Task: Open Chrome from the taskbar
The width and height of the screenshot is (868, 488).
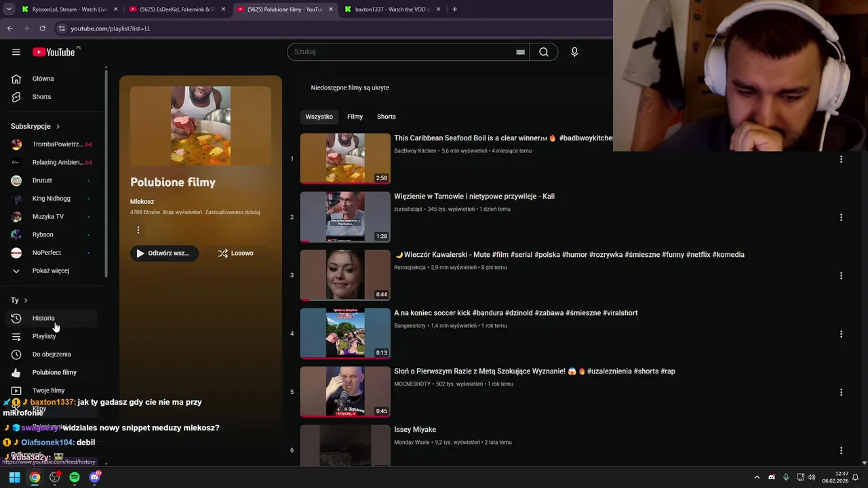Action: click(35, 477)
